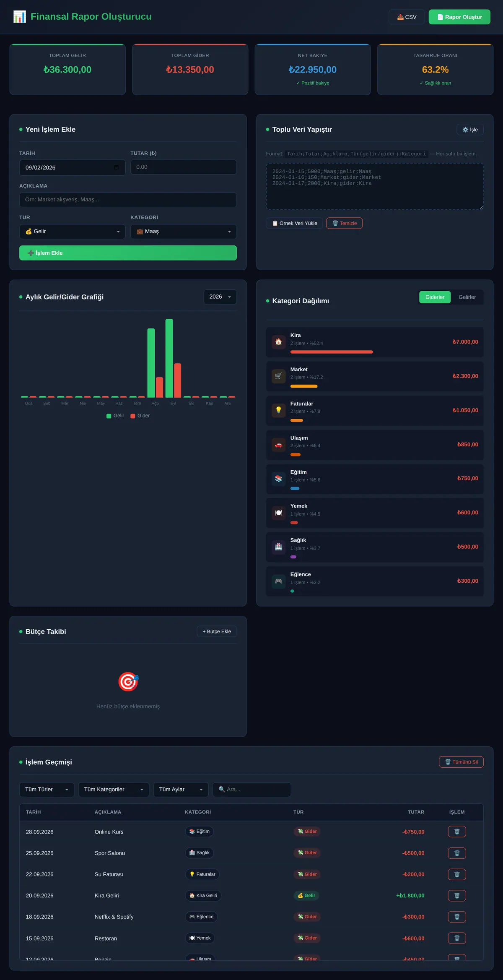503x980 pixels.
Task: Click the +₺1.800,00 amount cell
Action: point(410,896)
